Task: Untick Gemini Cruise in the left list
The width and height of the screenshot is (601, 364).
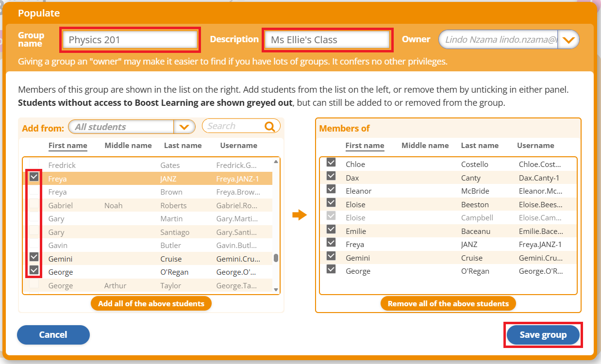Action: [34, 257]
